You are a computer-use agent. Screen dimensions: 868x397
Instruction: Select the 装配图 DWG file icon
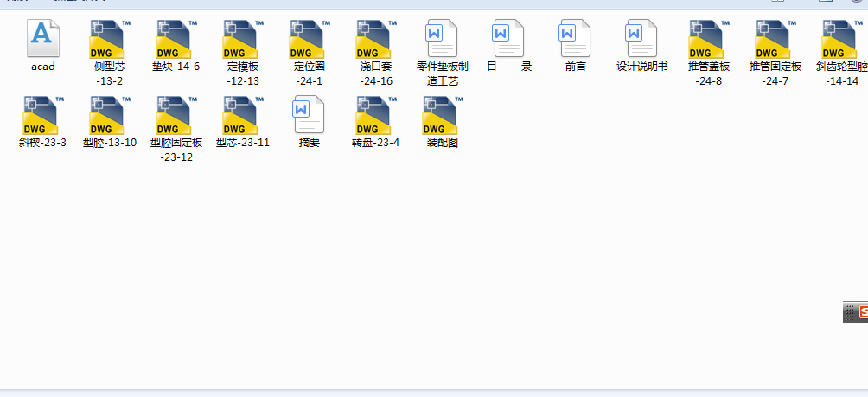click(442, 115)
